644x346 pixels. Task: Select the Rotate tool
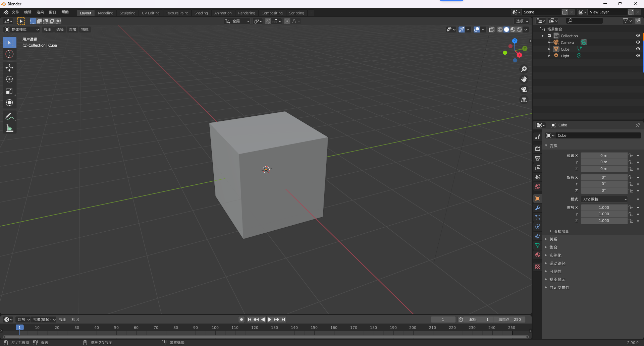pos(9,79)
